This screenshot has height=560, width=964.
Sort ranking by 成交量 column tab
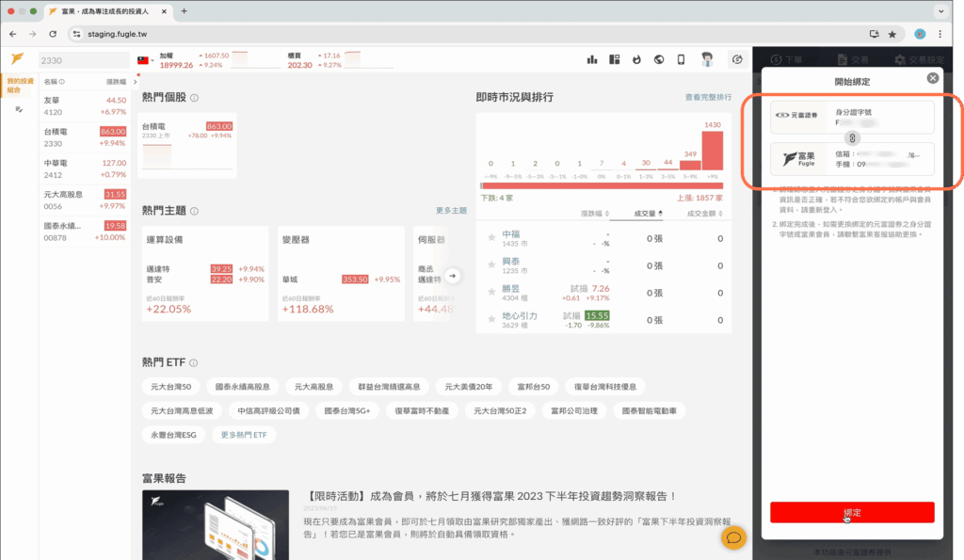(x=647, y=213)
